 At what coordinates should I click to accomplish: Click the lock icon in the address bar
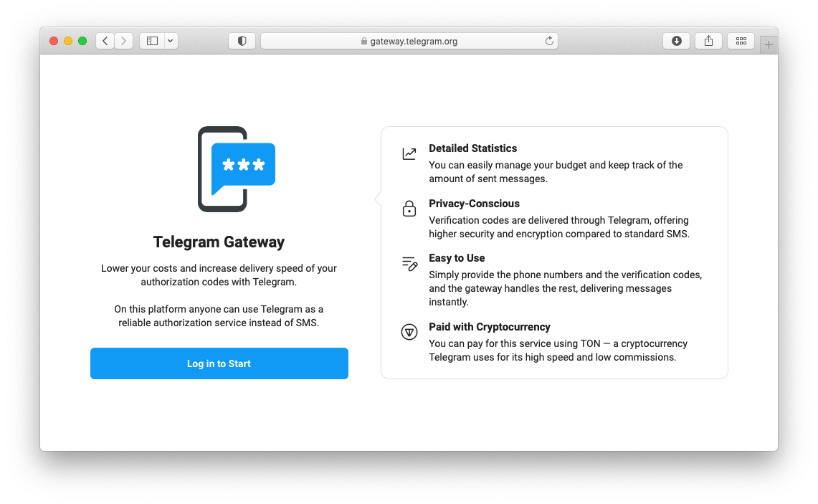[364, 41]
